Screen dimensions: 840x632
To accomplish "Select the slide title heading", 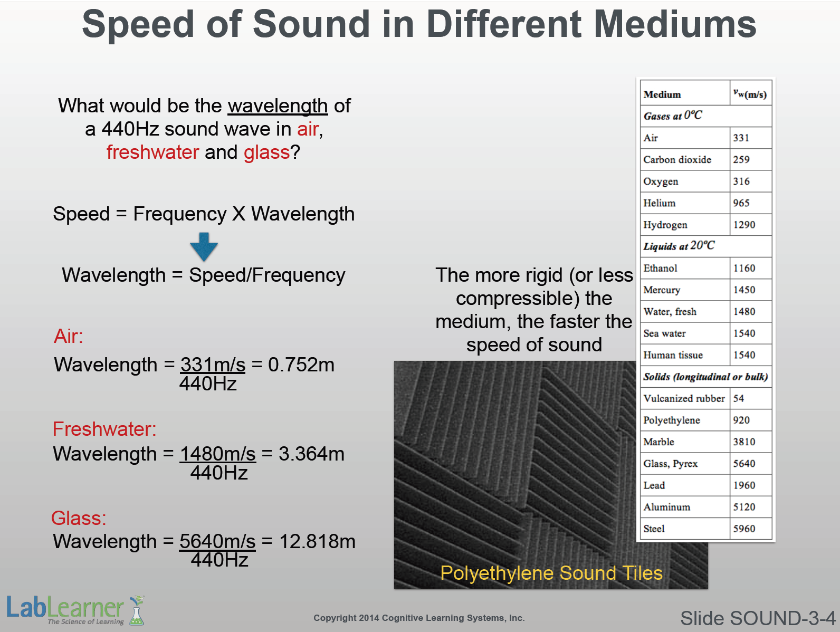I will pos(419,24).
